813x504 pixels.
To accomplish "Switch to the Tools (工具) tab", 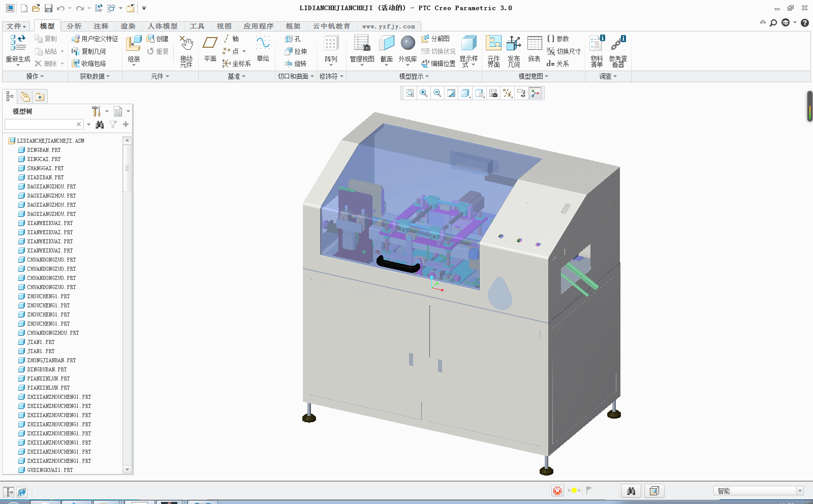I will (197, 26).
